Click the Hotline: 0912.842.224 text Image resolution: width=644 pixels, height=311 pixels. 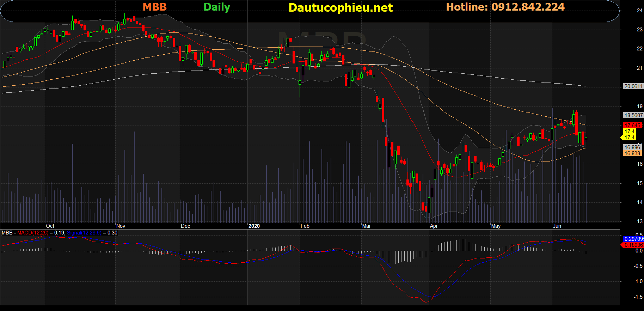[x=505, y=7]
